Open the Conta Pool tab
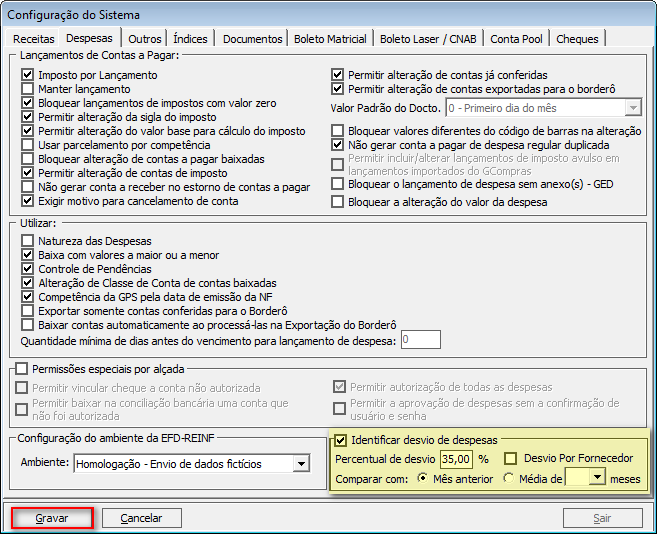This screenshot has height=534, width=657. coord(516,39)
